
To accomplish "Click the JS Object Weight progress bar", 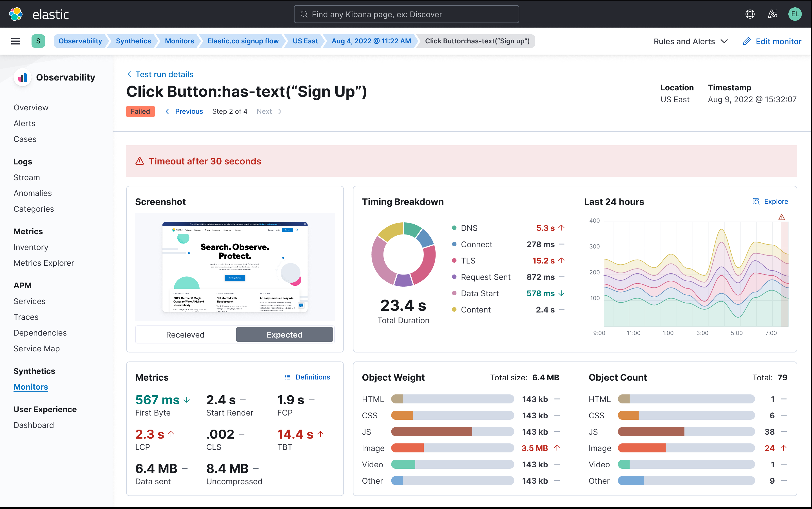I will point(452,432).
